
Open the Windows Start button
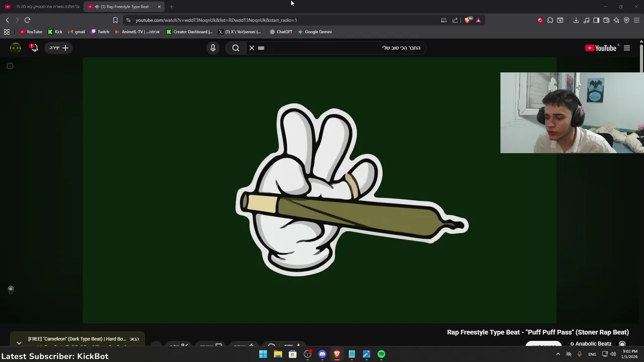263,354
